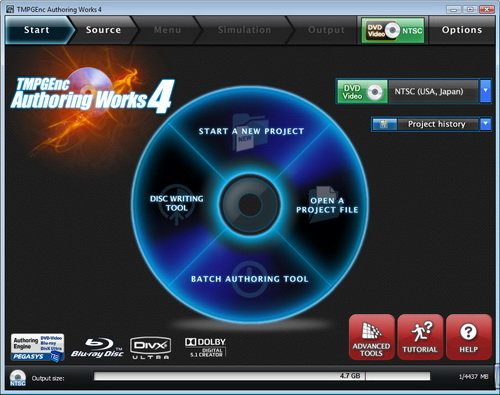Choose Open a Project File

[327, 205]
